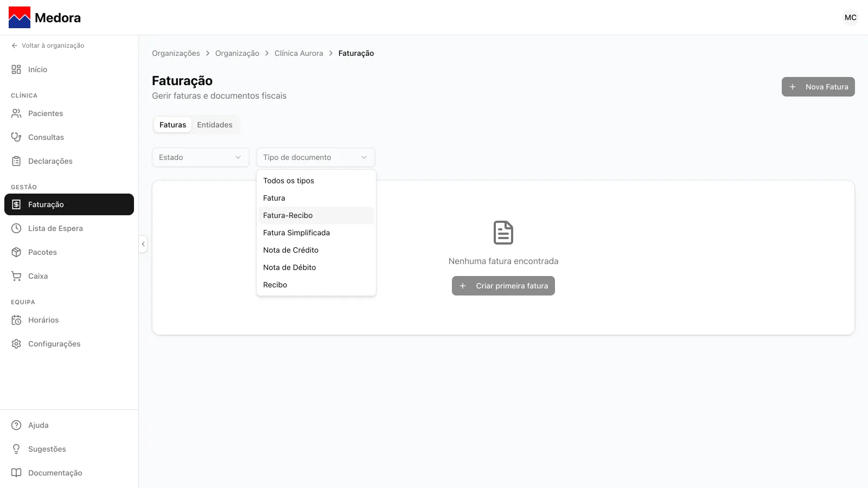Screen dimensions: 868x488
Task: Select Fatura option in the list
Action: tap(316, 198)
